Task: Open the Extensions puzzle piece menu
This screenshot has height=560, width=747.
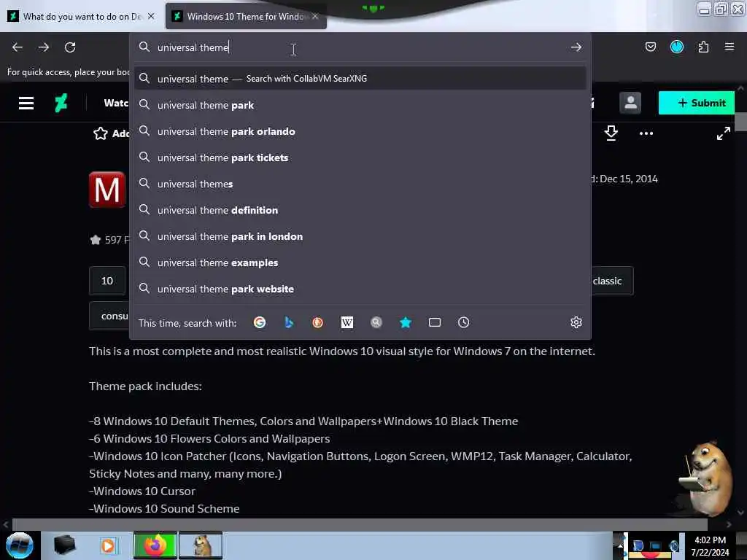Action: [703, 47]
